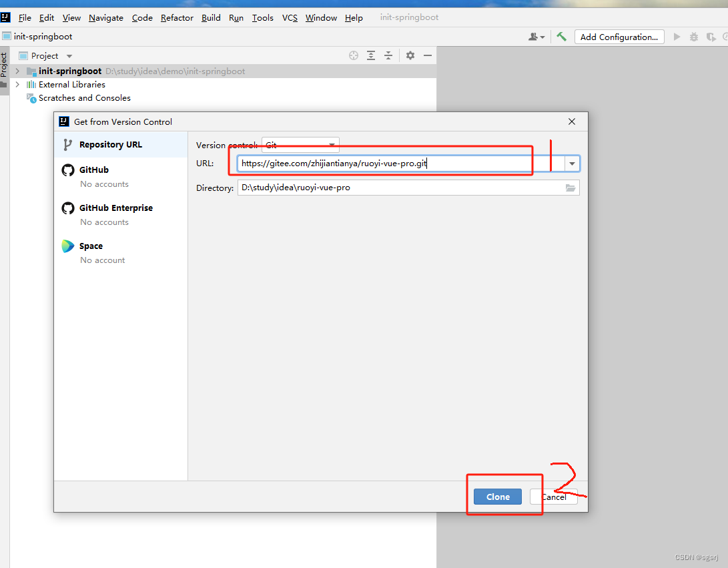Click the Expand All icon in Project panel

(x=371, y=55)
